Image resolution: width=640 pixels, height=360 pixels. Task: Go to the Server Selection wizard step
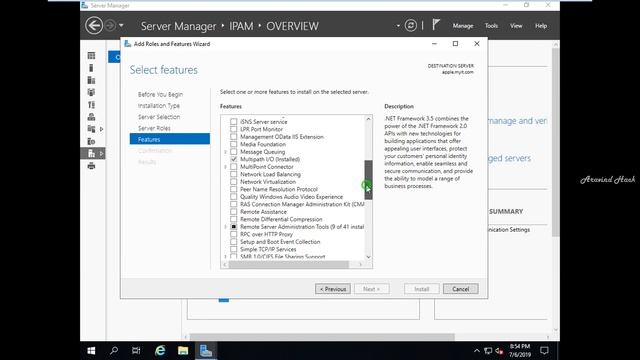coord(159,117)
